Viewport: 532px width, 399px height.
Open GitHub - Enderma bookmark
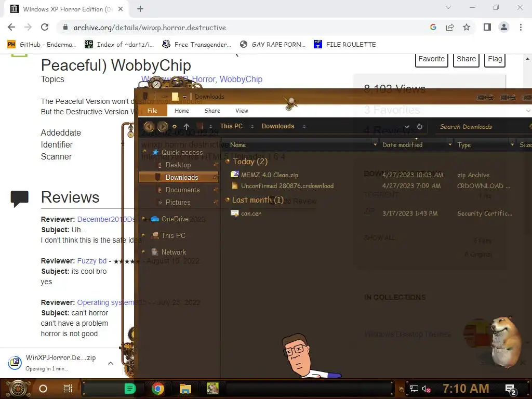point(42,45)
